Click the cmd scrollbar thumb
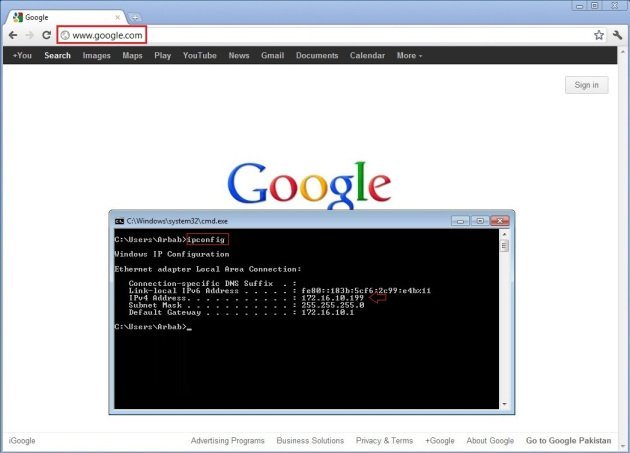 [x=505, y=246]
